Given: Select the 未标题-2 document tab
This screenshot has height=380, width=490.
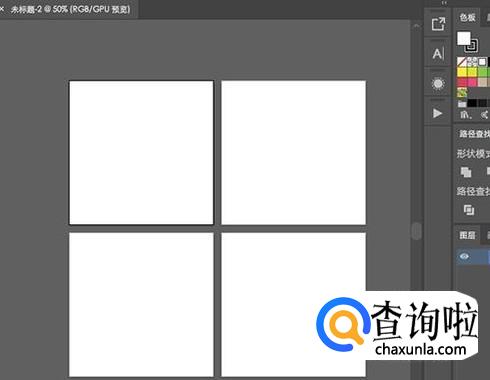Looking at the screenshot, I should (70, 9).
